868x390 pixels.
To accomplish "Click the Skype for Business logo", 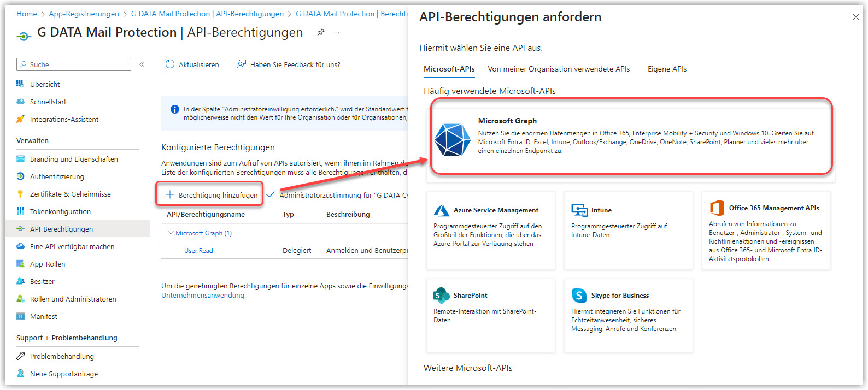I will 579,295.
